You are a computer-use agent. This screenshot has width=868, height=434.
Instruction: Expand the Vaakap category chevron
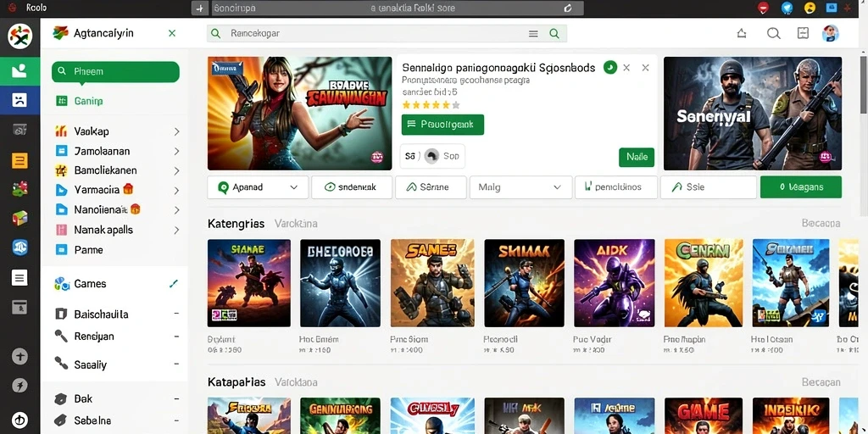pyautogui.click(x=176, y=131)
